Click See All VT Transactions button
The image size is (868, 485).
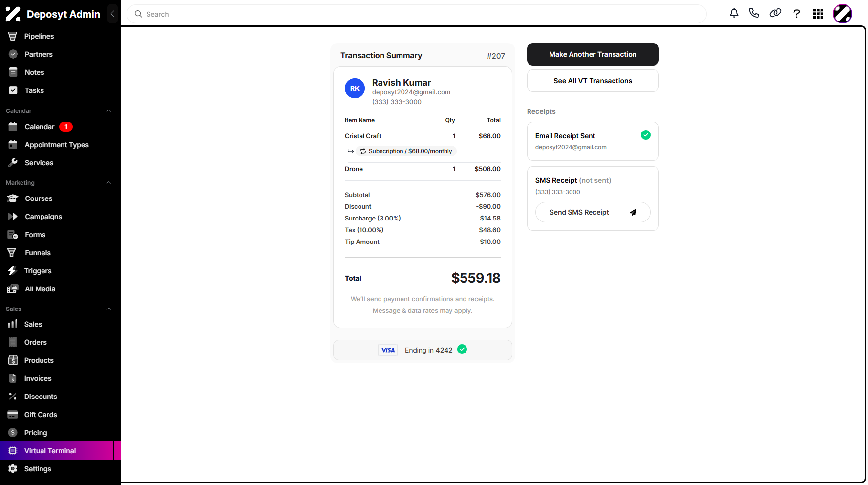coord(593,81)
